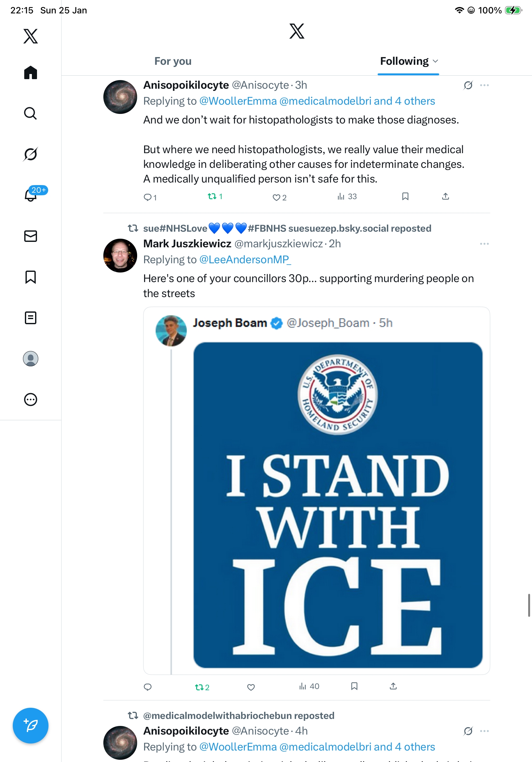Undo repost on Anisopoikilocyte's 3h post
The height and width of the screenshot is (762, 532).
tap(215, 197)
